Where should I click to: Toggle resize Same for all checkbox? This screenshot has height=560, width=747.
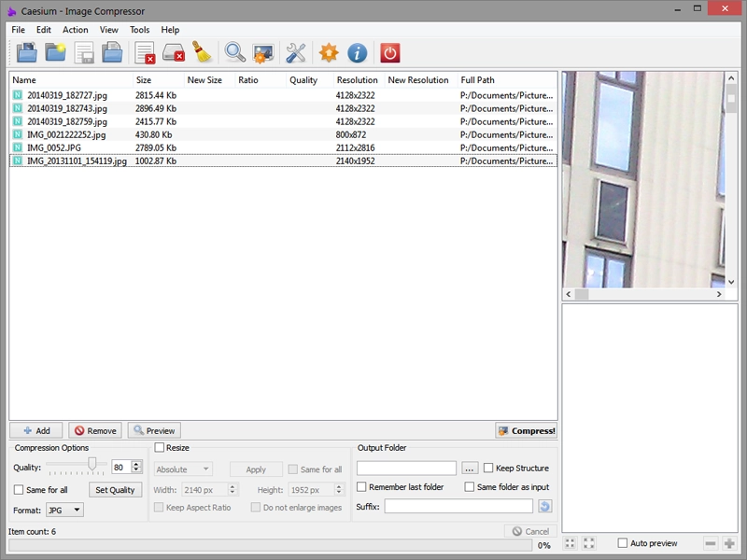pyautogui.click(x=293, y=469)
